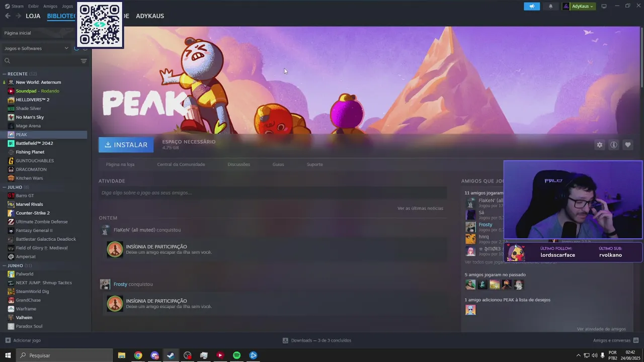Select the BIBLIOTECA tab
Screen dimensions: 644x362
pyautogui.click(x=62, y=16)
